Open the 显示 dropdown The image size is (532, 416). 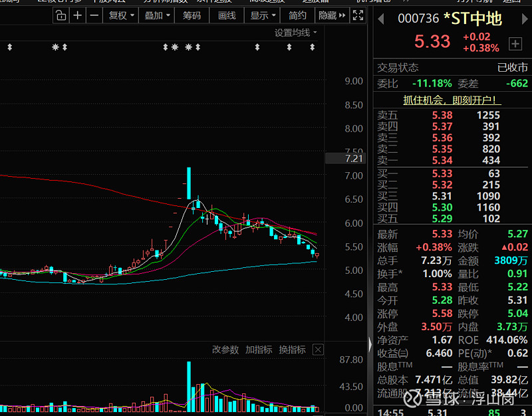262,15
